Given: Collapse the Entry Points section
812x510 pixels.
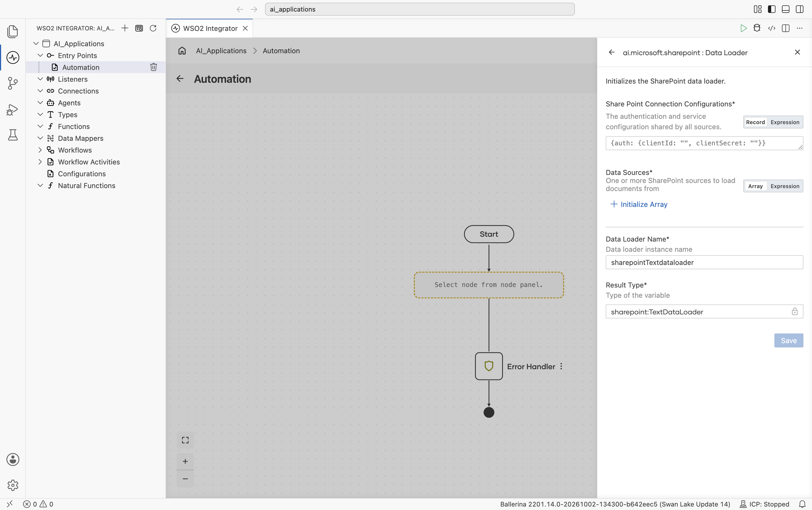Looking at the screenshot, I should click(x=40, y=55).
